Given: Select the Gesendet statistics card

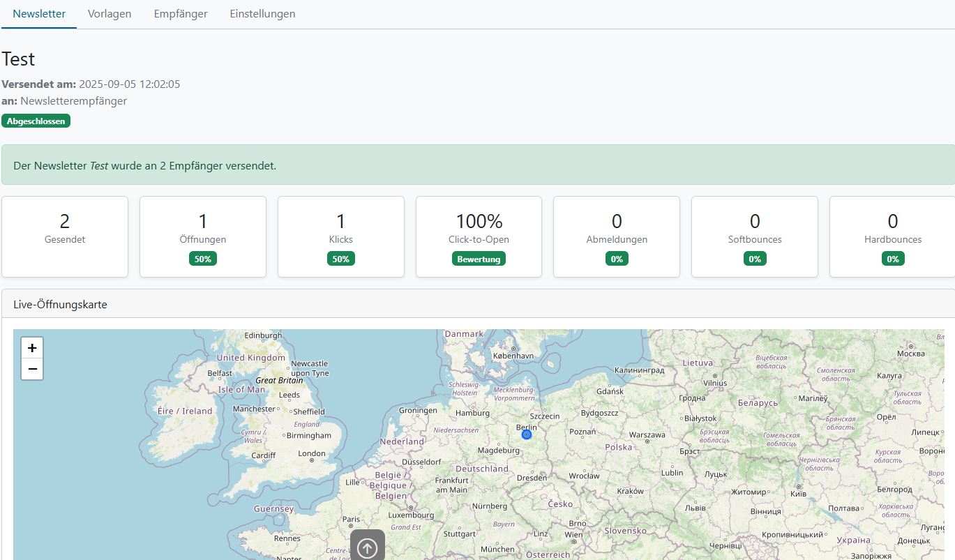Looking at the screenshot, I should (x=64, y=236).
